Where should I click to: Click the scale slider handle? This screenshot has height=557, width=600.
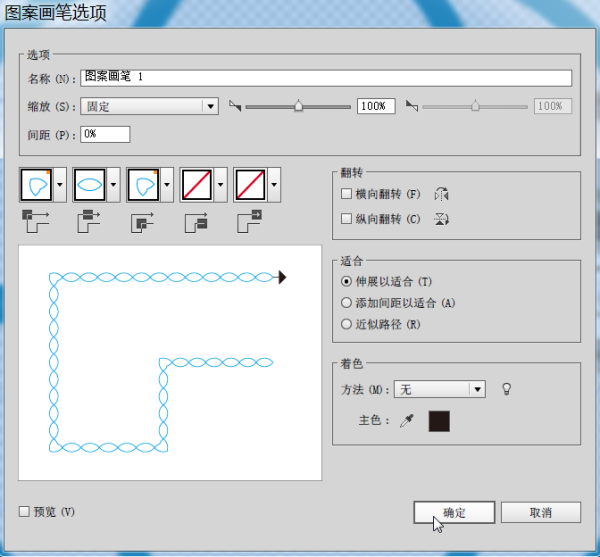pyautogui.click(x=298, y=106)
